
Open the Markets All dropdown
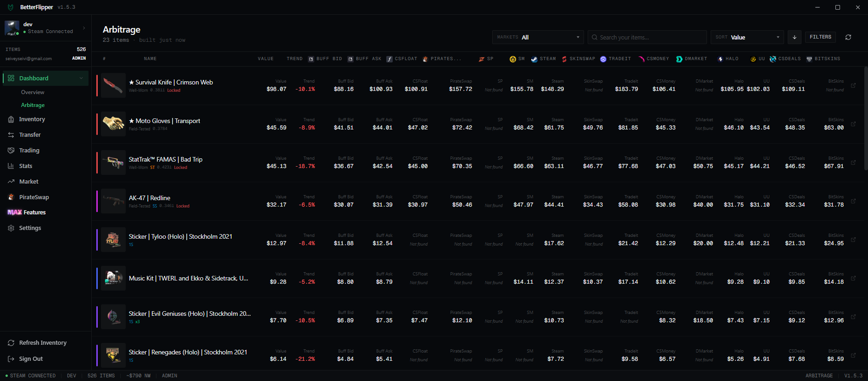pyautogui.click(x=538, y=37)
